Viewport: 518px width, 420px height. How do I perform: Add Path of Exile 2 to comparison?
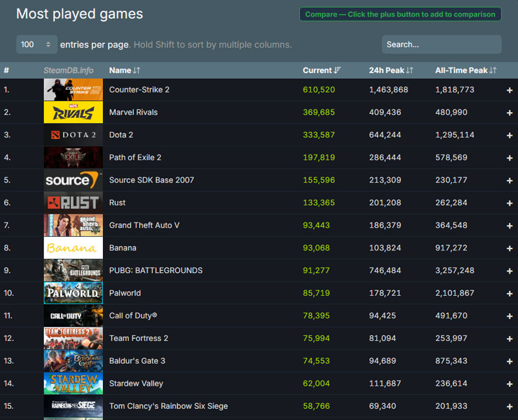[x=510, y=158]
